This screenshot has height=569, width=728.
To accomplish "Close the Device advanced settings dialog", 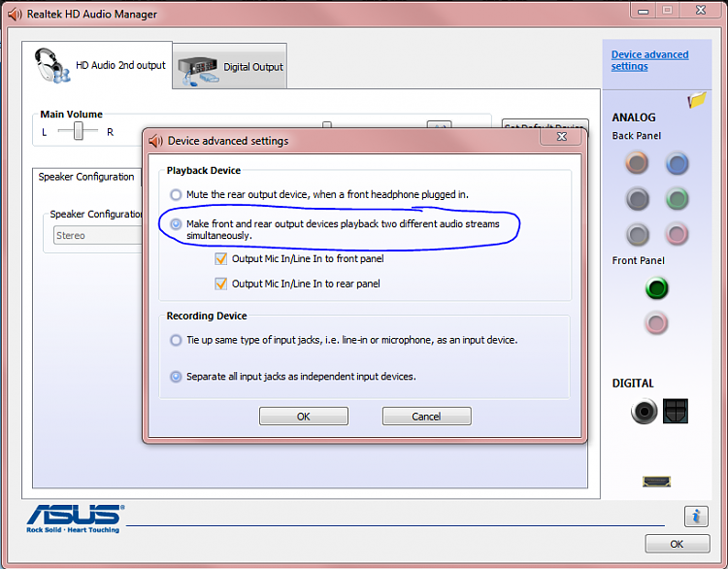I will click(x=562, y=136).
